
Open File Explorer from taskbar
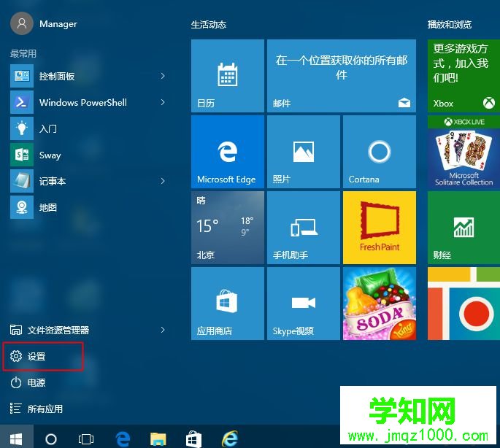[x=158, y=439]
